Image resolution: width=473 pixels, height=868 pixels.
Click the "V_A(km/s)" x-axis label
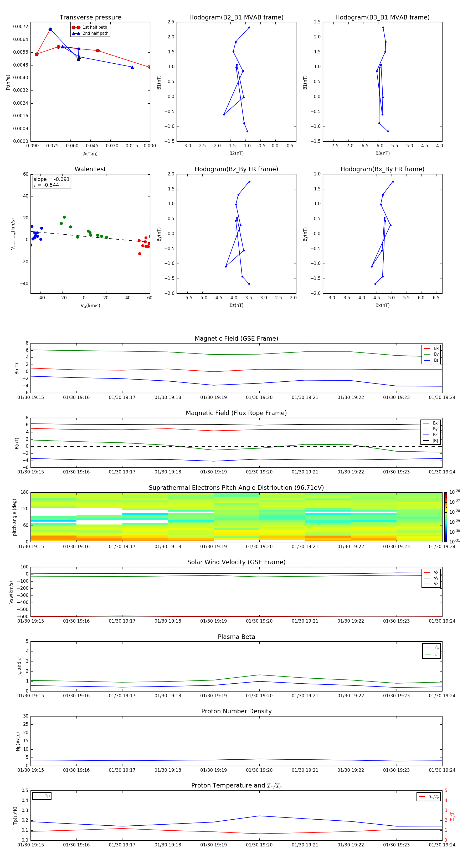90,306
